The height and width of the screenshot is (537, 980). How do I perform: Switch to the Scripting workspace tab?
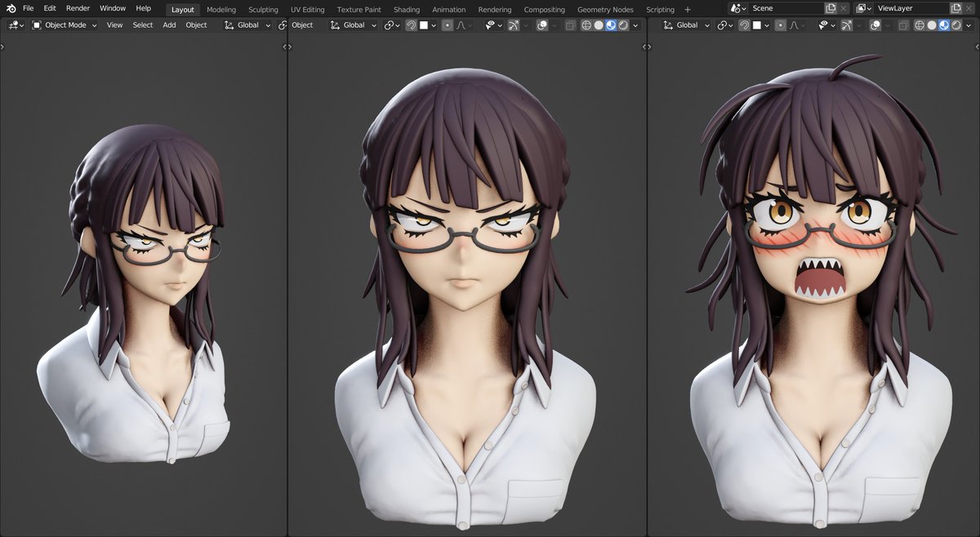click(660, 10)
